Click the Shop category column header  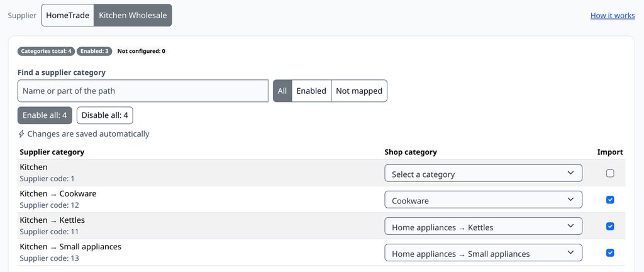(411, 152)
